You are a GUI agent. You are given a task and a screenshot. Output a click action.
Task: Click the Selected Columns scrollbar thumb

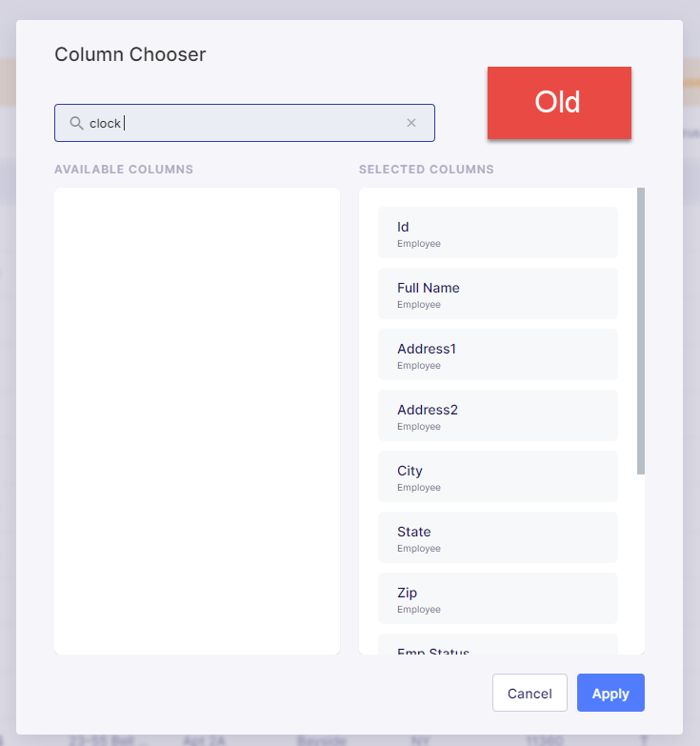641,331
